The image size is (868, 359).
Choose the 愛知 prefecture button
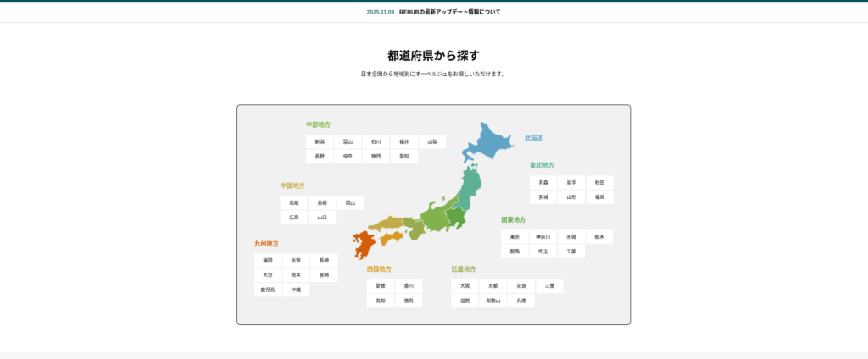[403, 157]
